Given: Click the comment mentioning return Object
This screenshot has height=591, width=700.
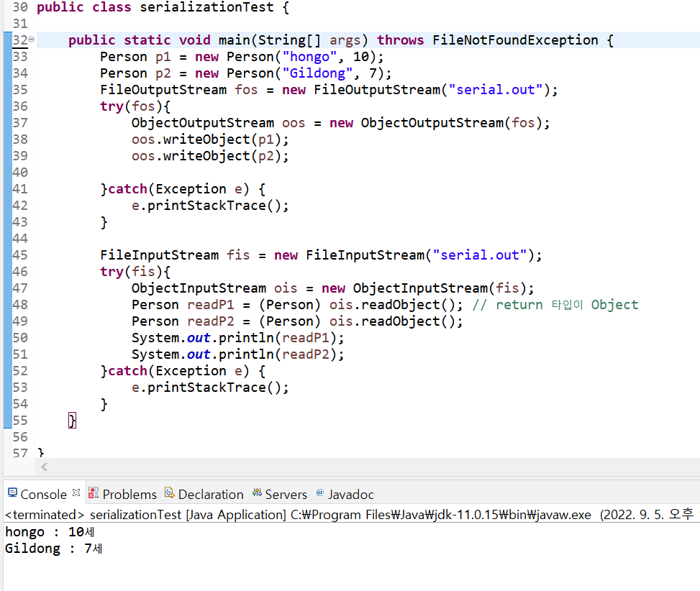Looking at the screenshot, I should pyautogui.click(x=556, y=305).
